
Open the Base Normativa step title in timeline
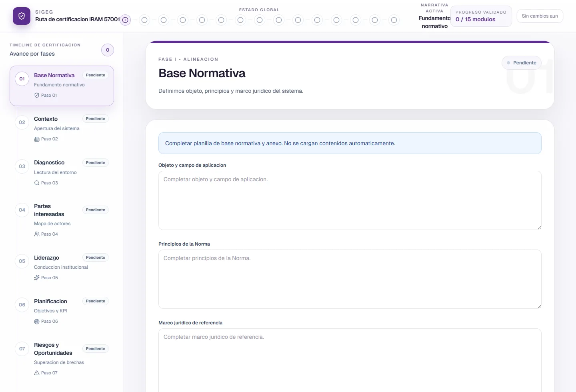pyautogui.click(x=54, y=75)
